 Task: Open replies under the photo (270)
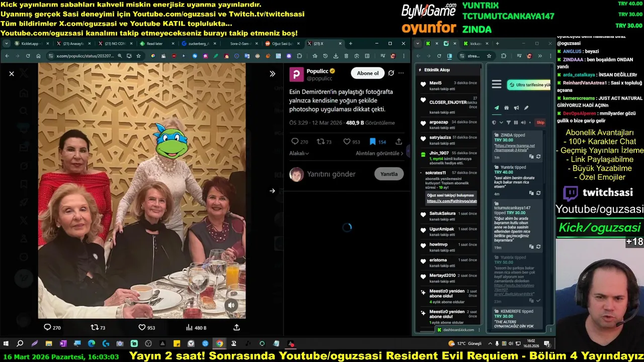pyautogui.click(x=52, y=327)
